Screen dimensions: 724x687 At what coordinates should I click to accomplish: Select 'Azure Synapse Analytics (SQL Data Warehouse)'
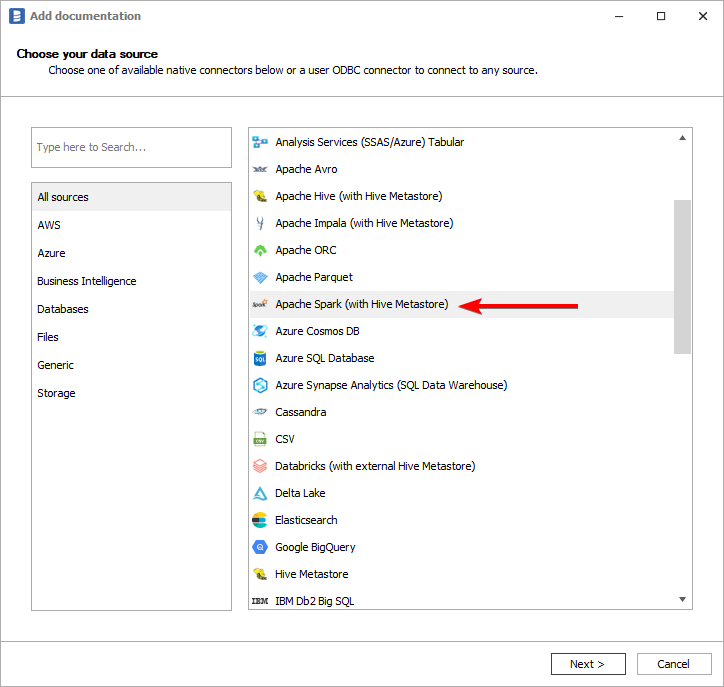[462, 386]
